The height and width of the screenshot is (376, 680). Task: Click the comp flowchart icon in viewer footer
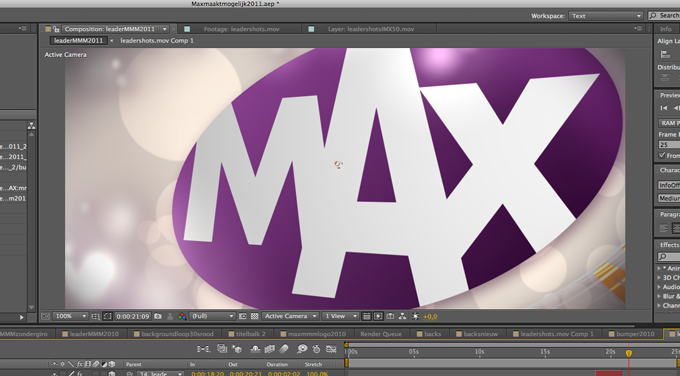(402, 316)
